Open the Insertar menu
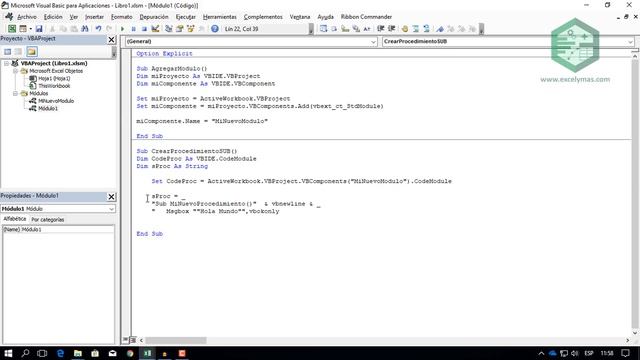 click(94, 17)
